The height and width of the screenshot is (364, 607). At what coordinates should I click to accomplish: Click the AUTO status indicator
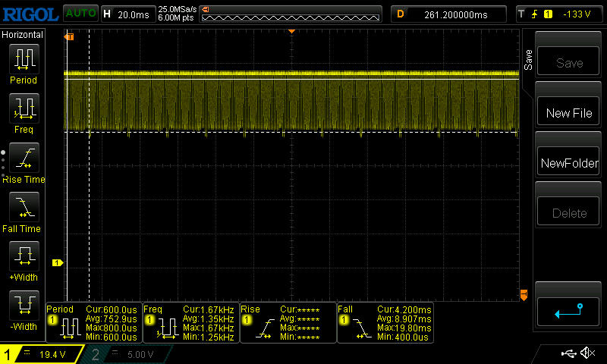click(80, 14)
